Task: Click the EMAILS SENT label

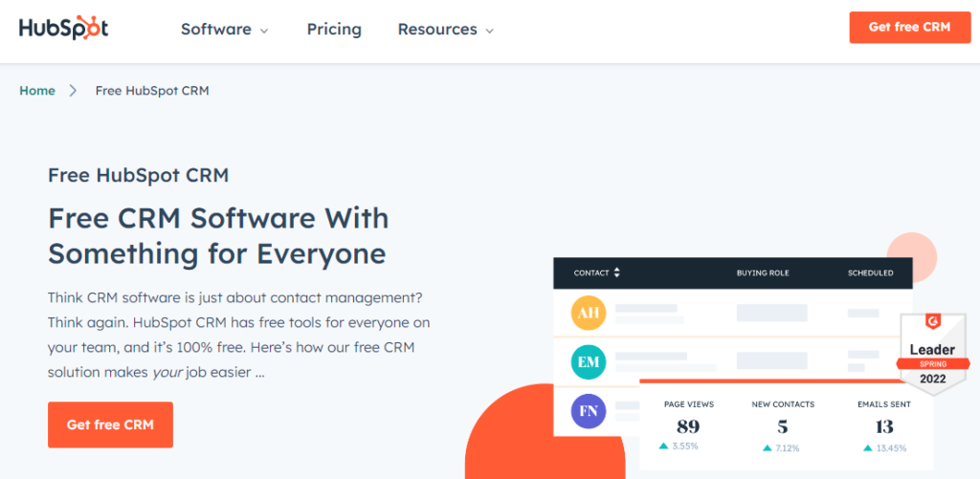Action: click(884, 404)
